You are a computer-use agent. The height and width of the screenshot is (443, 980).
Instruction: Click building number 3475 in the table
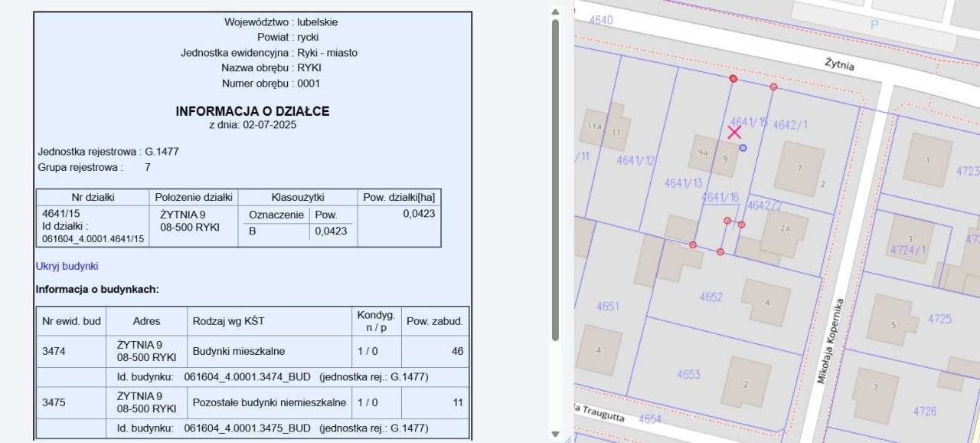pos(54,402)
